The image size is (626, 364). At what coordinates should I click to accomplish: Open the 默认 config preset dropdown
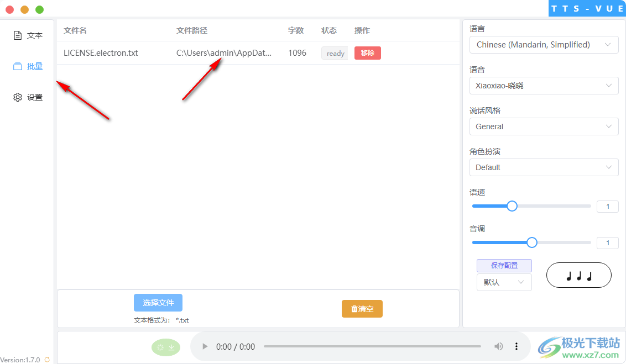tap(504, 282)
